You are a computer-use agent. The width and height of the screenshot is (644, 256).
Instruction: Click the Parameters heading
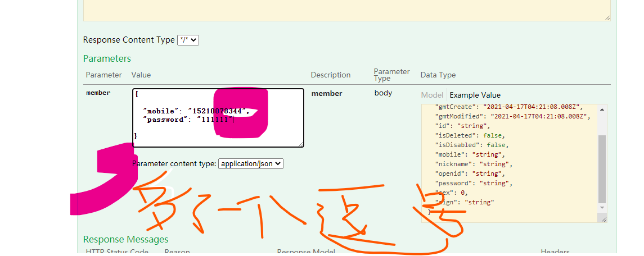tap(107, 58)
